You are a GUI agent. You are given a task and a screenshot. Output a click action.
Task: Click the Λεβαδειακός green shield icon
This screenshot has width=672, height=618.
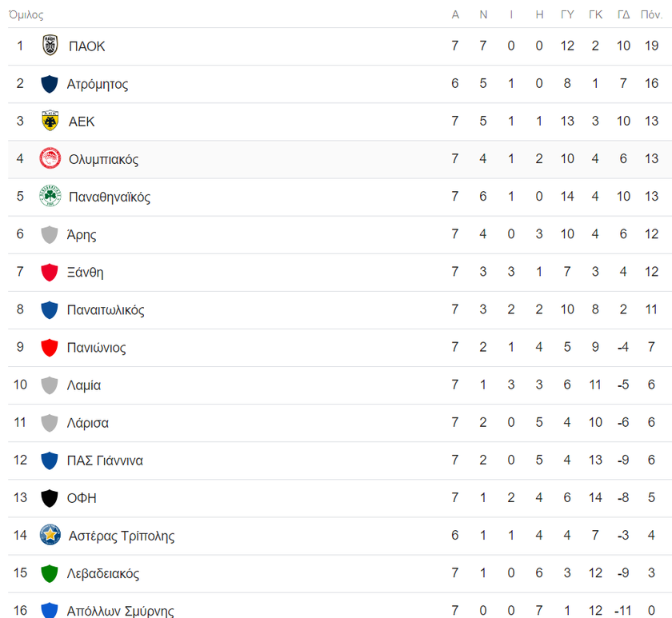(50, 574)
